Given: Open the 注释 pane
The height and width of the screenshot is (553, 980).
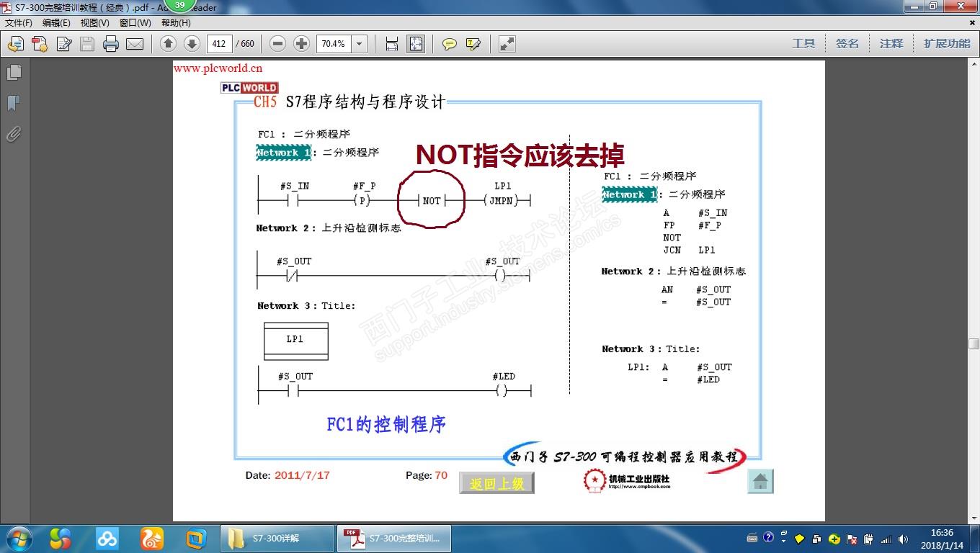Looking at the screenshot, I should point(891,44).
